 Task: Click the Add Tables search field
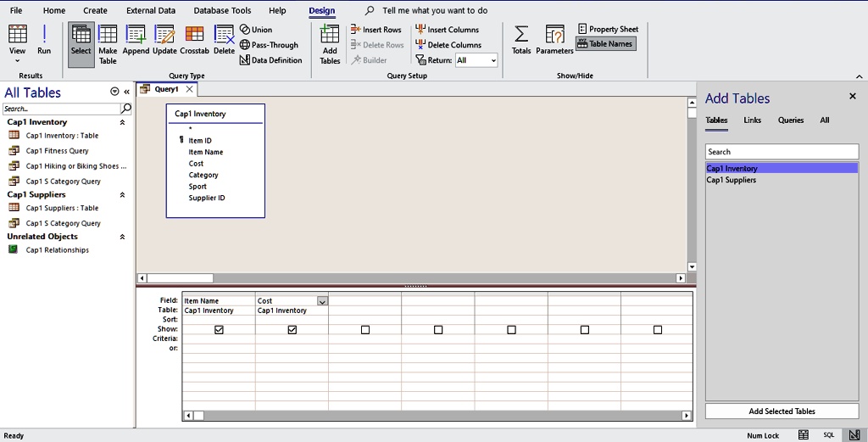pyautogui.click(x=782, y=151)
